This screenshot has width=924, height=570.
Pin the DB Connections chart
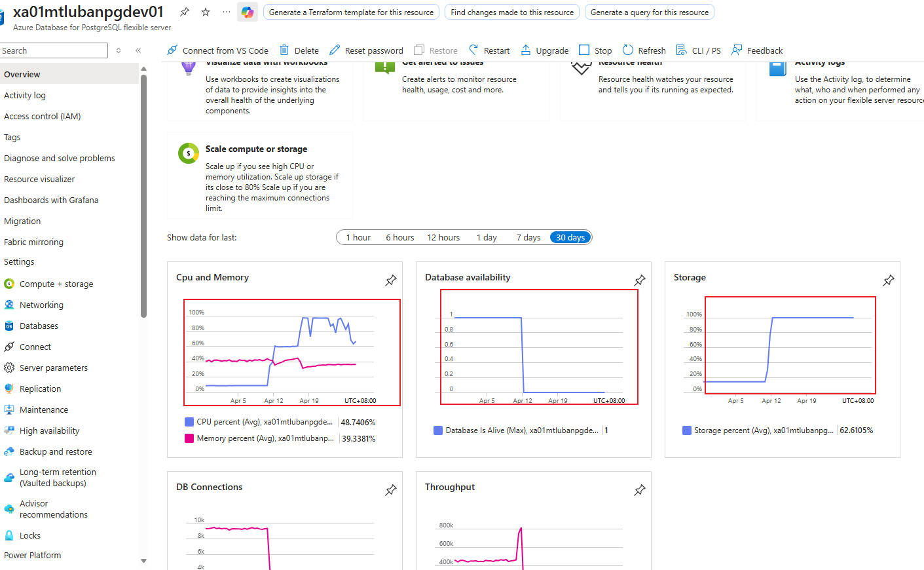point(391,490)
